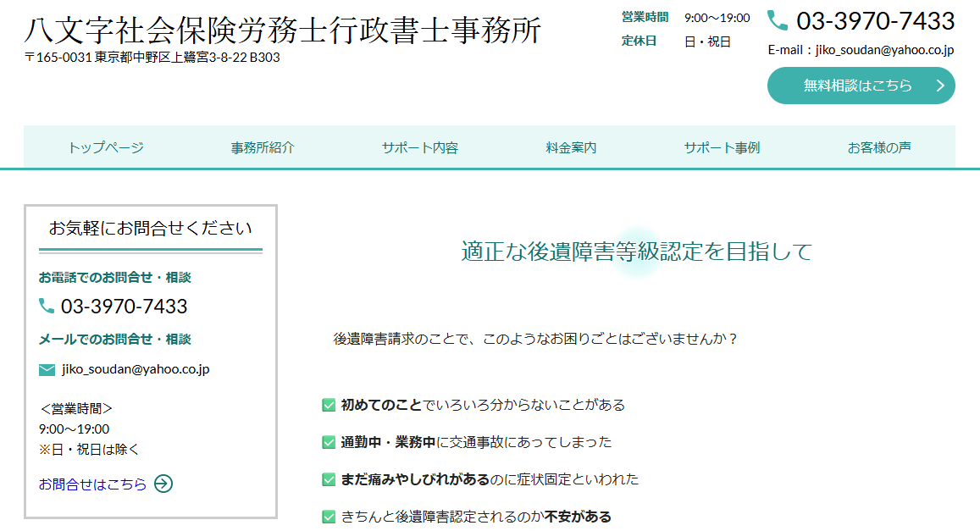Click the sidebar email address jiko_soudan@yahoo.co.jp
Screen dimensions: 980x531
[136, 369]
